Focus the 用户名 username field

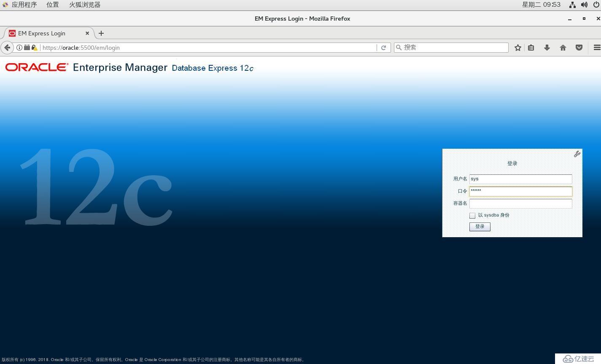(x=521, y=179)
